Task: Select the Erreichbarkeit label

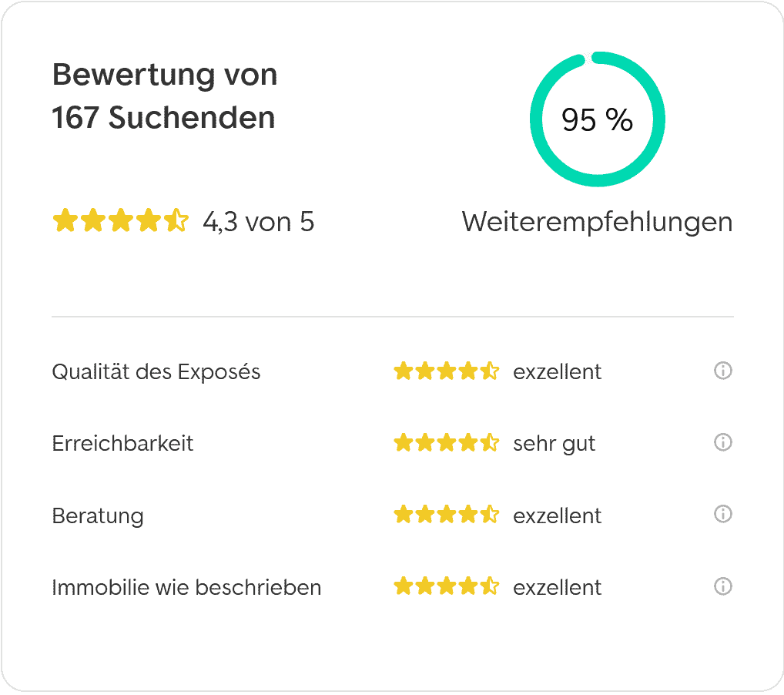Action: coord(122,443)
